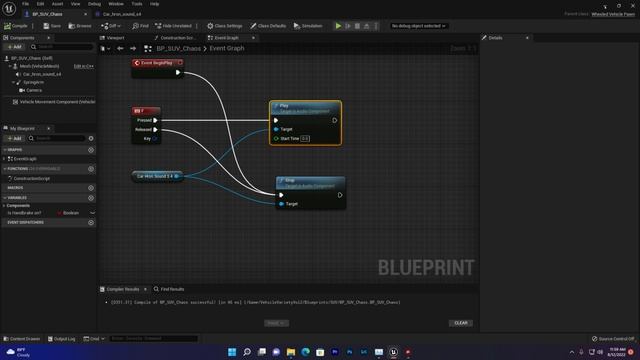640x360 pixels.
Task: Click the Components panel search field
Action: click(61, 47)
